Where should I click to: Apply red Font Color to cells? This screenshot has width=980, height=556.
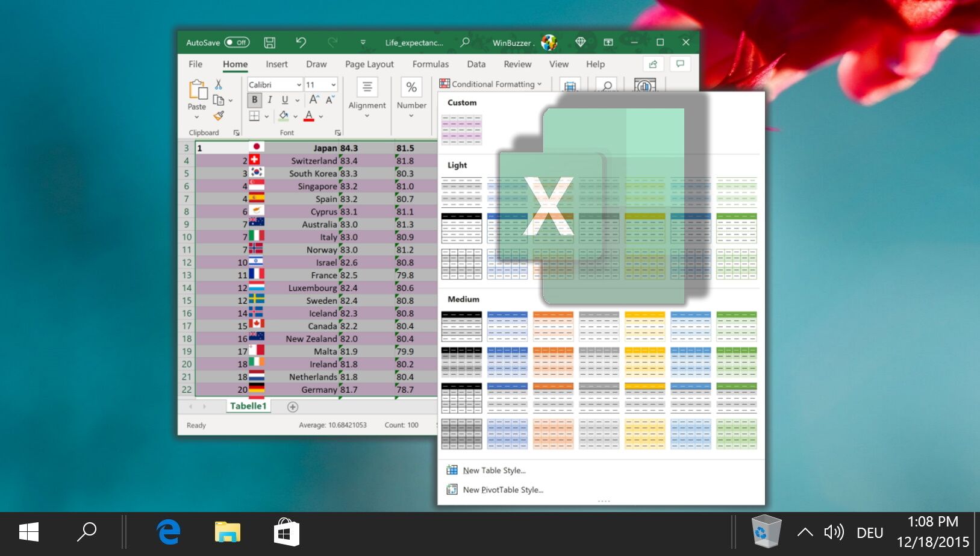pyautogui.click(x=308, y=116)
